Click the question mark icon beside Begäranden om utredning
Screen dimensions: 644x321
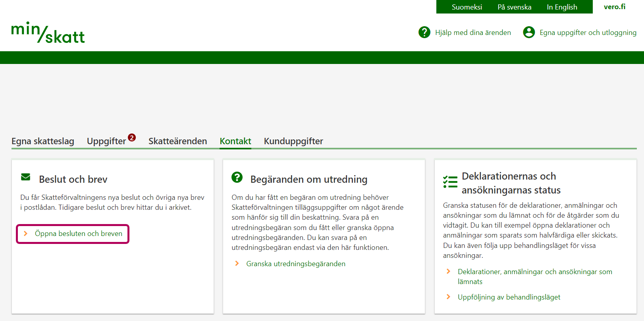(x=237, y=177)
